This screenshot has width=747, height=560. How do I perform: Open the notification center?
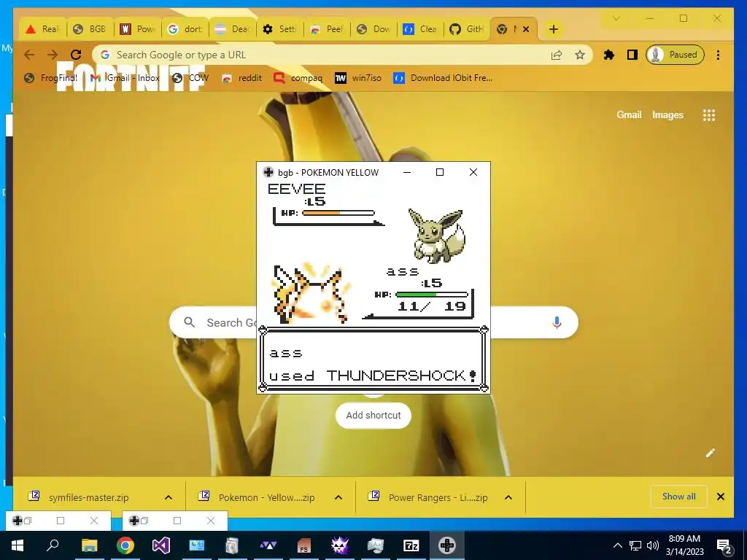[724, 545]
